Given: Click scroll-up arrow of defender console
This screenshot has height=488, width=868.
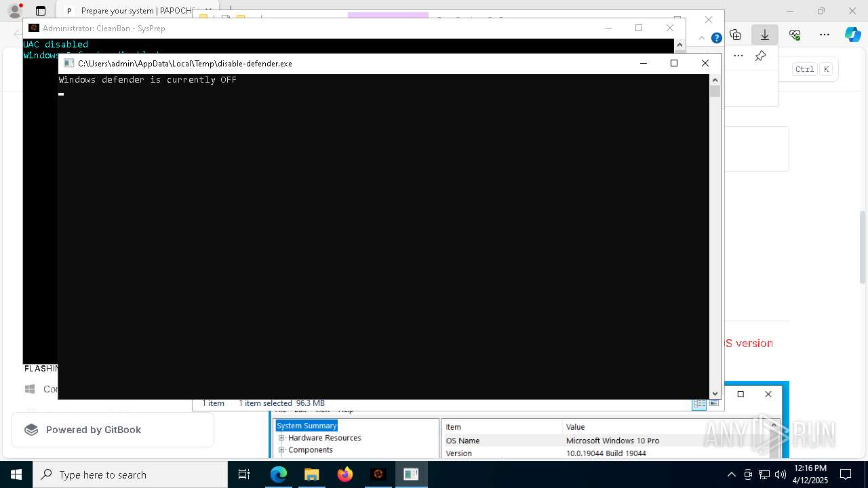Looking at the screenshot, I should click(715, 79).
